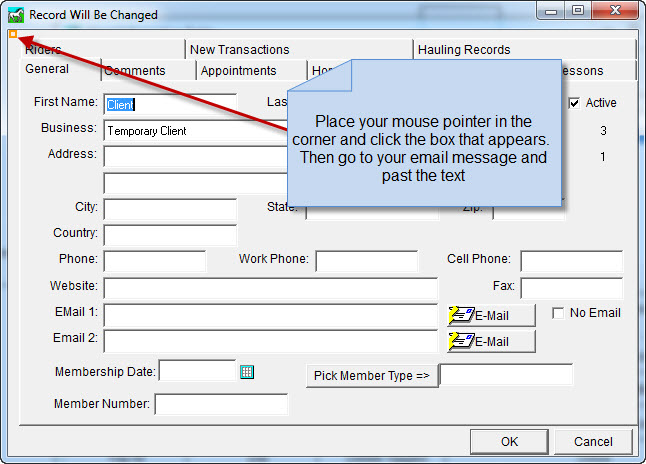Confirm changes with the OK button
Screen dimensions: 646x464
[x=509, y=442]
